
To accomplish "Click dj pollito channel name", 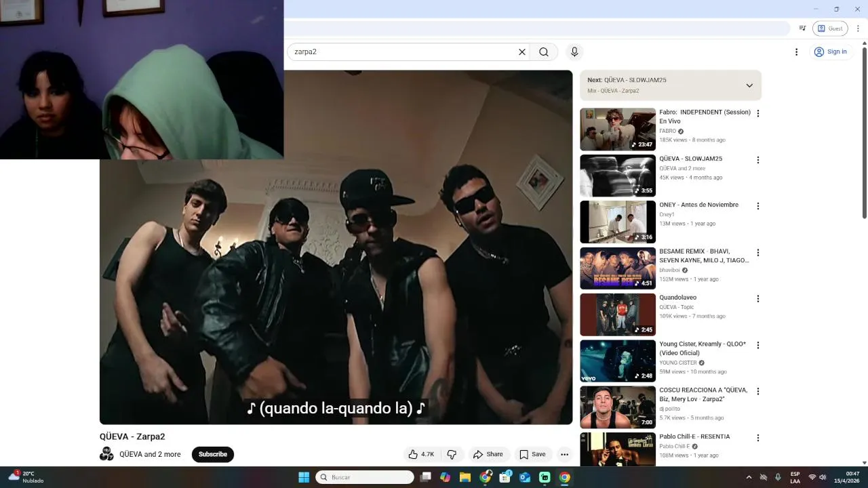I will point(669,409).
